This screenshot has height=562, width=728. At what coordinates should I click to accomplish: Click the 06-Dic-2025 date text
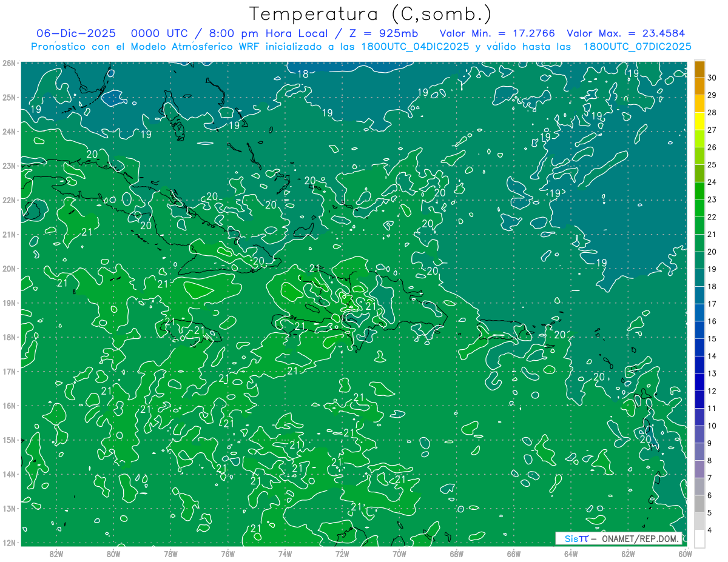click(x=76, y=33)
